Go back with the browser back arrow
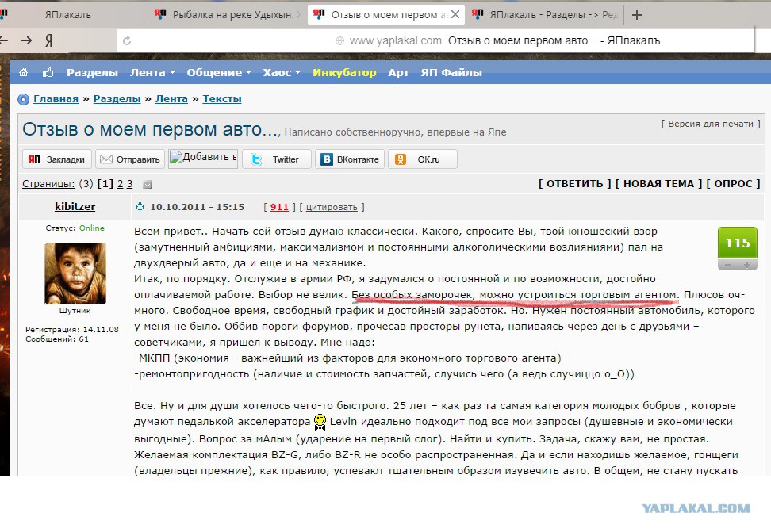The width and height of the screenshot is (771, 532). 4,40
